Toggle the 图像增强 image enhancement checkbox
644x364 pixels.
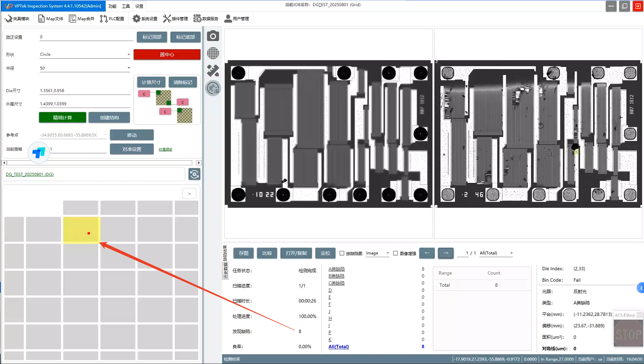tap(396, 253)
